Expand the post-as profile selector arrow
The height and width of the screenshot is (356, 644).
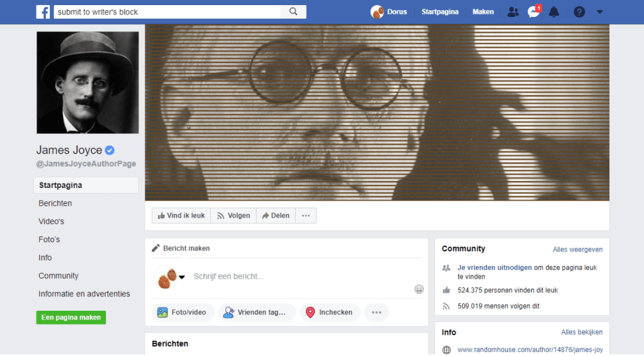(182, 277)
